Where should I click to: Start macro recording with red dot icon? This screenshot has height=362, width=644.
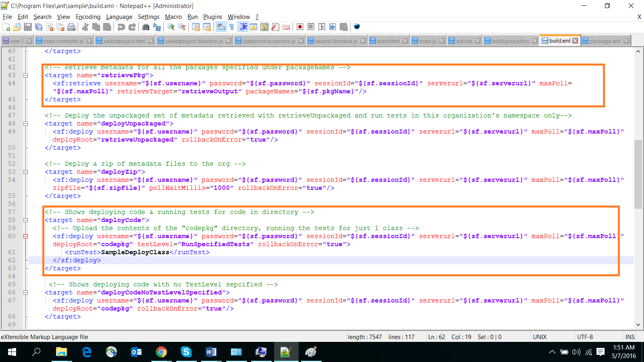pos(300,27)
